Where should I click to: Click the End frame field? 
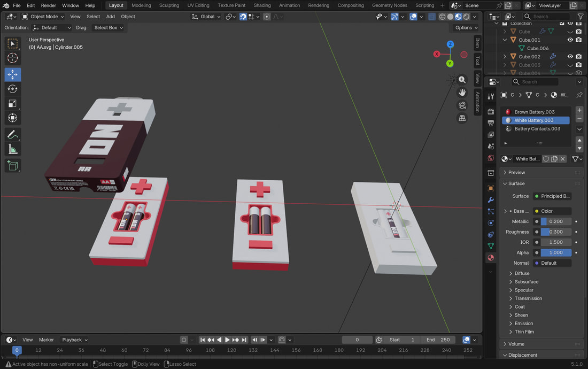pos(438,340)
